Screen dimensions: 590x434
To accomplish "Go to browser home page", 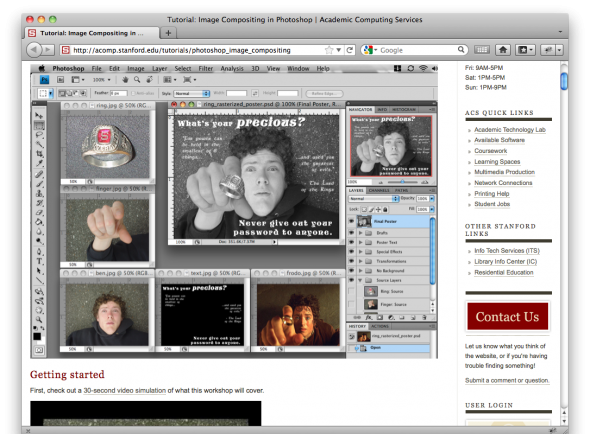I will pyautogui.click(x=503, y=50).
